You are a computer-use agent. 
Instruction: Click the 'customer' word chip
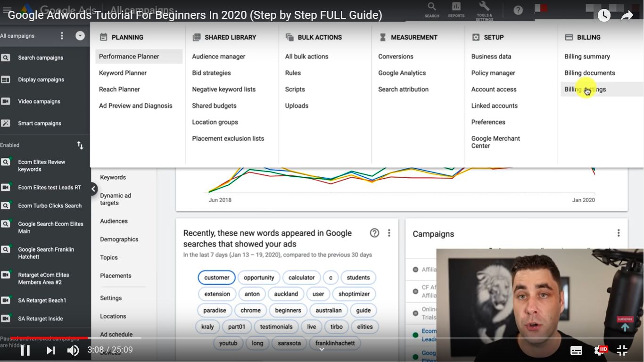217,278
